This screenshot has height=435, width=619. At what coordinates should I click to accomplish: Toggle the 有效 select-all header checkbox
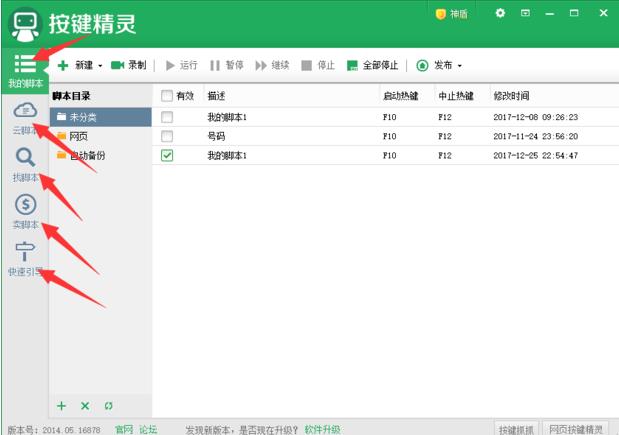(167, 96)
